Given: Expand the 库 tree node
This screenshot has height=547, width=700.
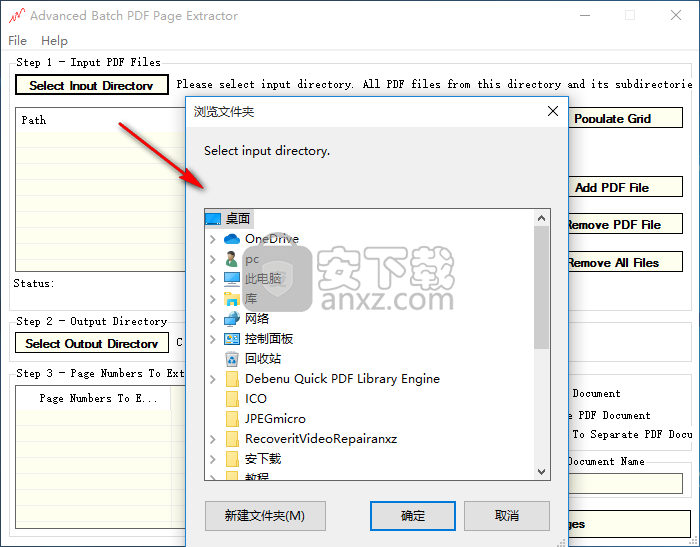Looking at the screenshot, I should [213, 299].
